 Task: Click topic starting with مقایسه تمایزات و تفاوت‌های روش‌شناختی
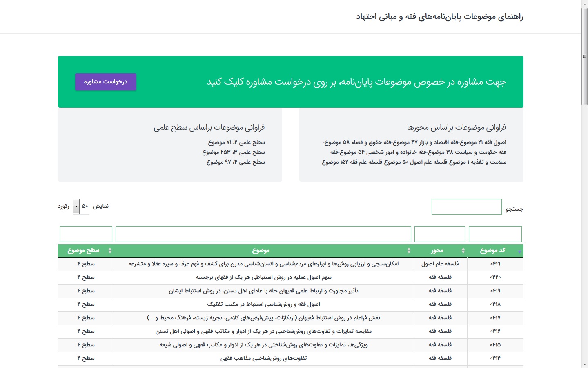pyautogui.click(x=264, y=332)
